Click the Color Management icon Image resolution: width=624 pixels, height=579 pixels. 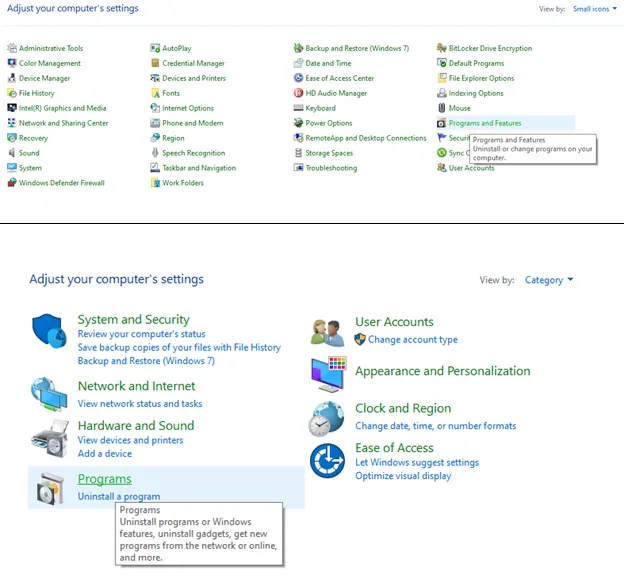(12, 63)
